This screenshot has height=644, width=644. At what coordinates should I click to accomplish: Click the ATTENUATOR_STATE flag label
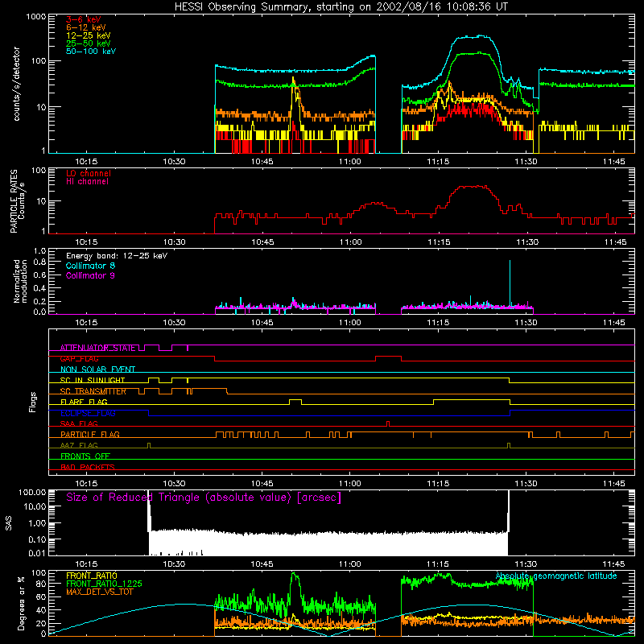click(97, 348)
